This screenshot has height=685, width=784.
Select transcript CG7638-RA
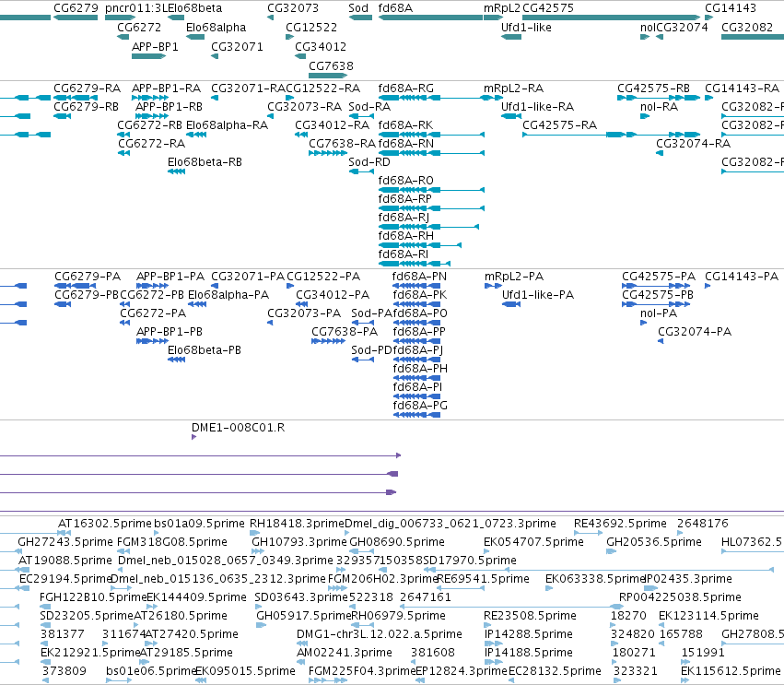click(342, 144)
